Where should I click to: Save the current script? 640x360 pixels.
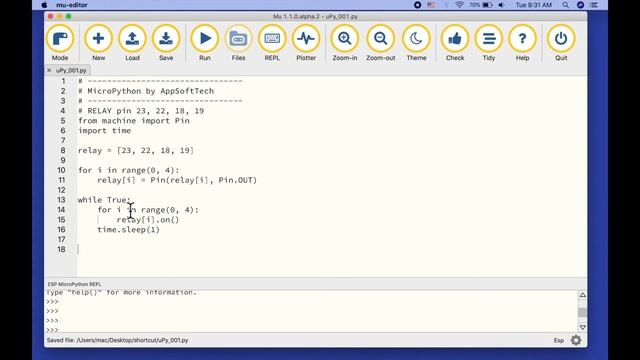pyautogui.click(x=166, y=43)
